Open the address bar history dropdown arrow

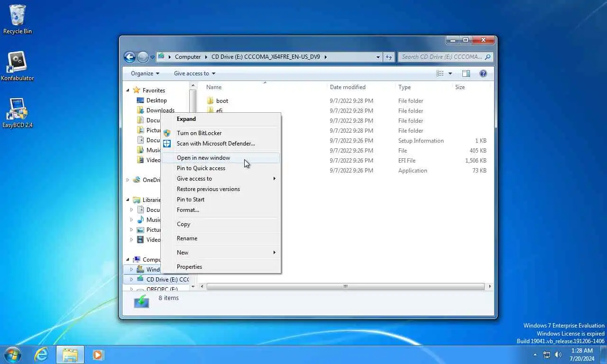[x=378, y=57]
